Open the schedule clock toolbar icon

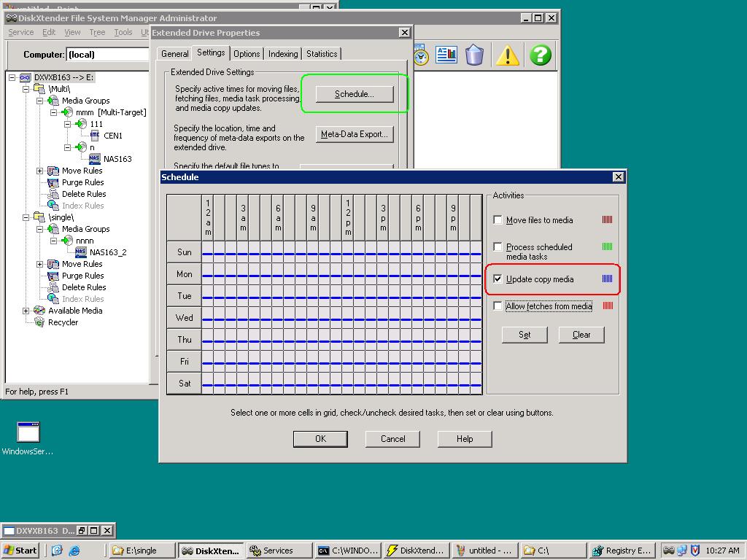point(421,55)
